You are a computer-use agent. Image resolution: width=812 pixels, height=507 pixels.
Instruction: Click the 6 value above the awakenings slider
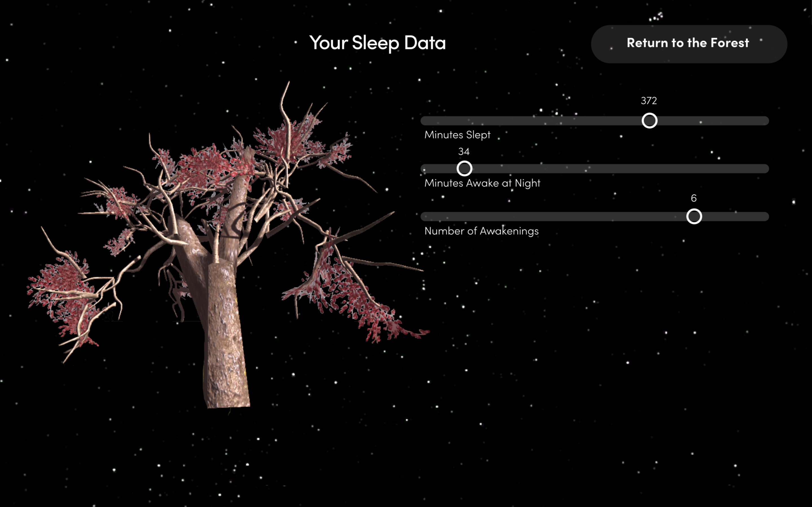pyautogui.click(x=694, y=198)
